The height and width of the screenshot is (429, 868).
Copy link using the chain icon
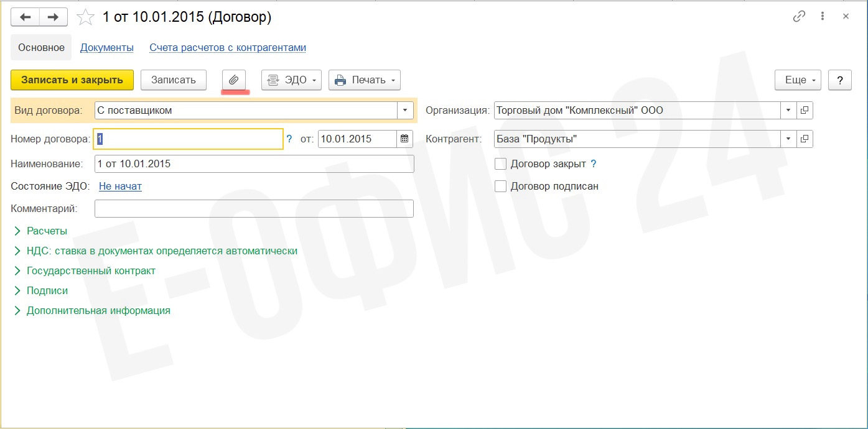pyautogui.click(x=799, y=17)
